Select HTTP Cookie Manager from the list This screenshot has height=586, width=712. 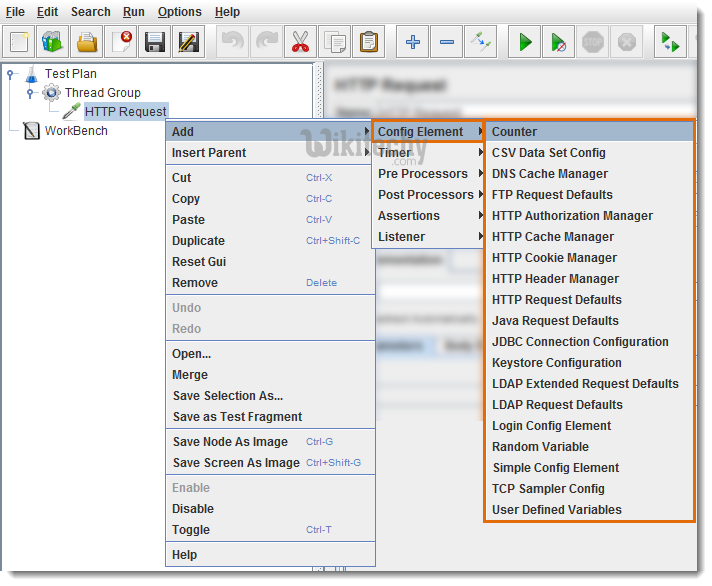(554, 258)
